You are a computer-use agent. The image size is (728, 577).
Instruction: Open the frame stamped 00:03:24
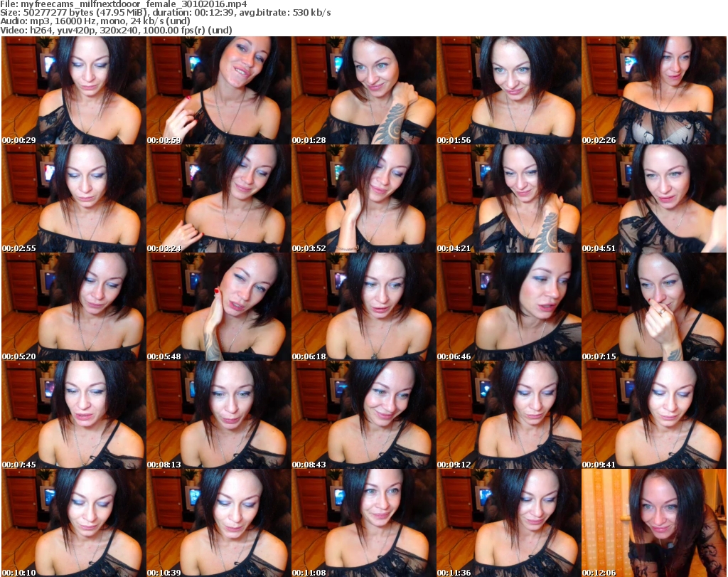(219, 198)
